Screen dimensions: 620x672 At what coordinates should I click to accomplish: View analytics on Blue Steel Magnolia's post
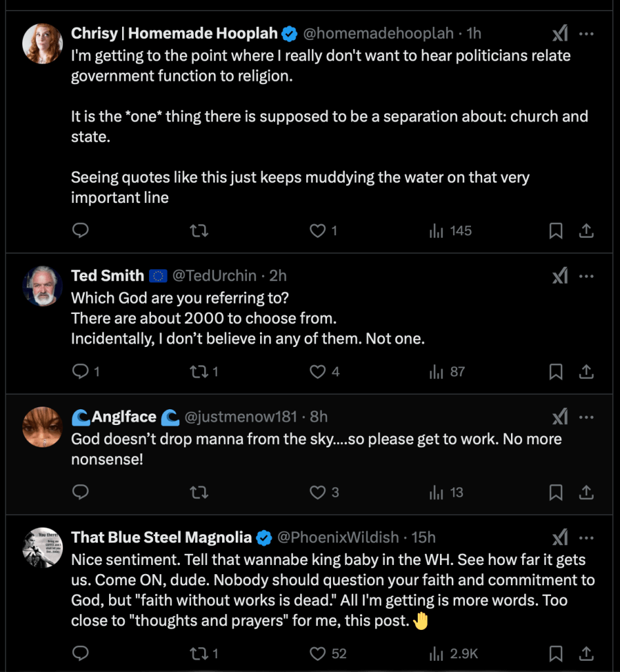click(453, 654)
